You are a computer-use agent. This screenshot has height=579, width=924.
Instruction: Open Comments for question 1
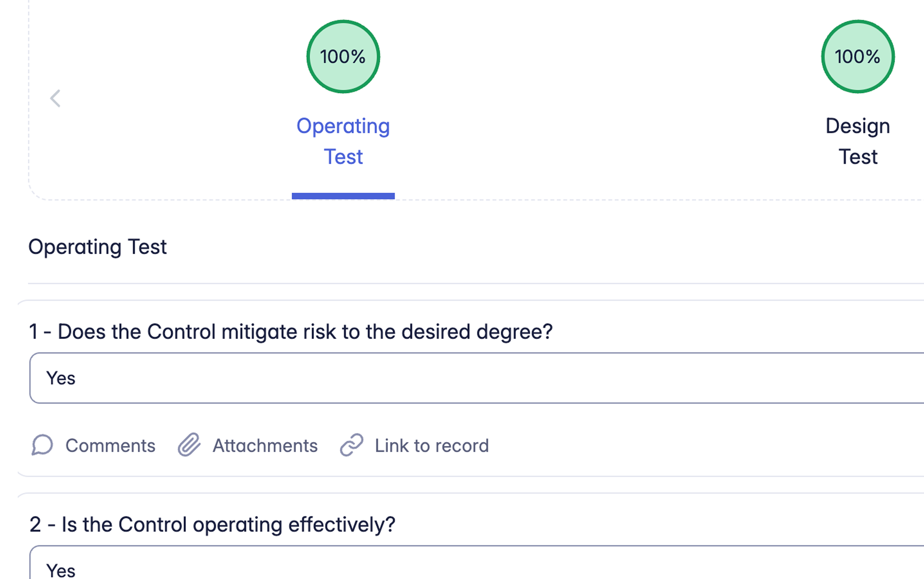[x=110, y=446]
